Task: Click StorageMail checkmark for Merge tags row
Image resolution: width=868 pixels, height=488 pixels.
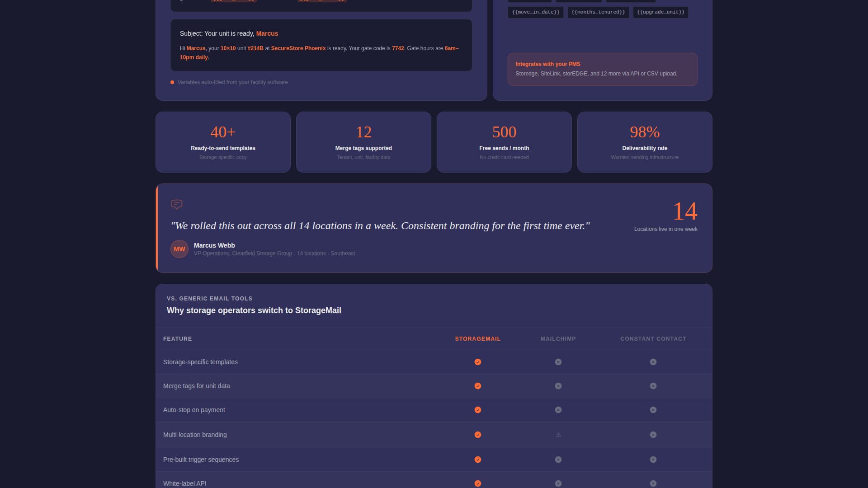Action: point(478,386)
